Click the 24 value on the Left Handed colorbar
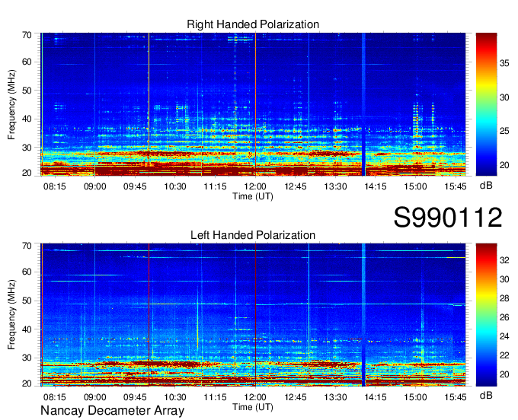The image size is (518, 420). point(504,336)
